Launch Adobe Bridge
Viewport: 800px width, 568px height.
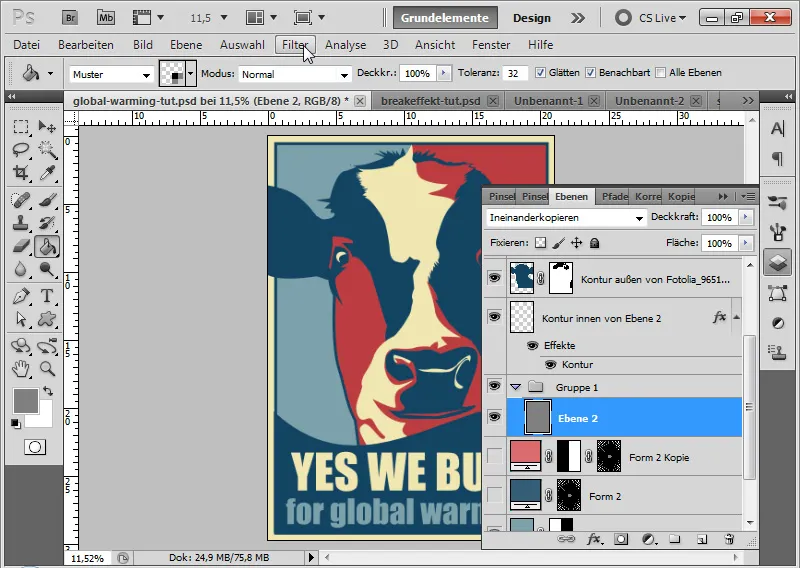[x=70, y=18]
